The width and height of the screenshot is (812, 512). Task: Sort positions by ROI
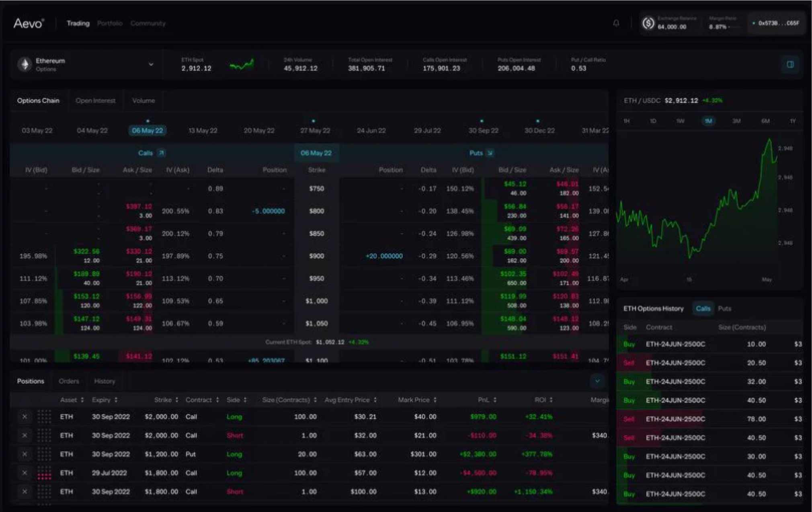(x=543, y=400)
